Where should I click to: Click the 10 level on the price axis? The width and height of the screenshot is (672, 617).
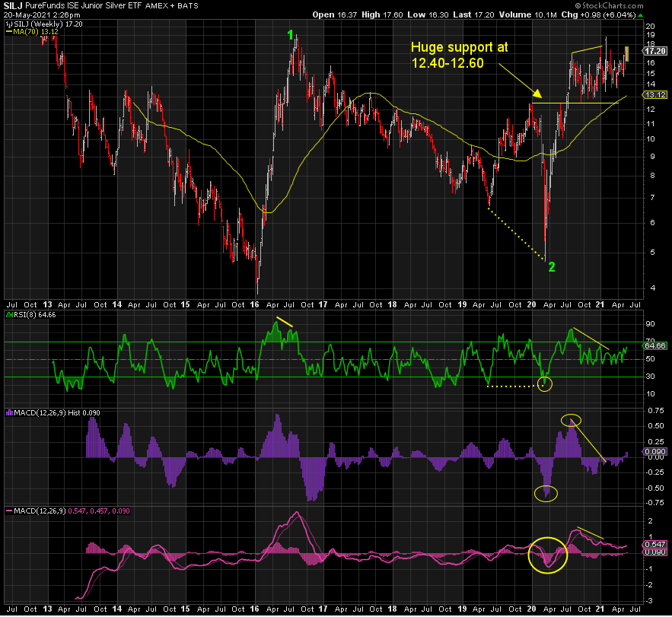[650, 139]
